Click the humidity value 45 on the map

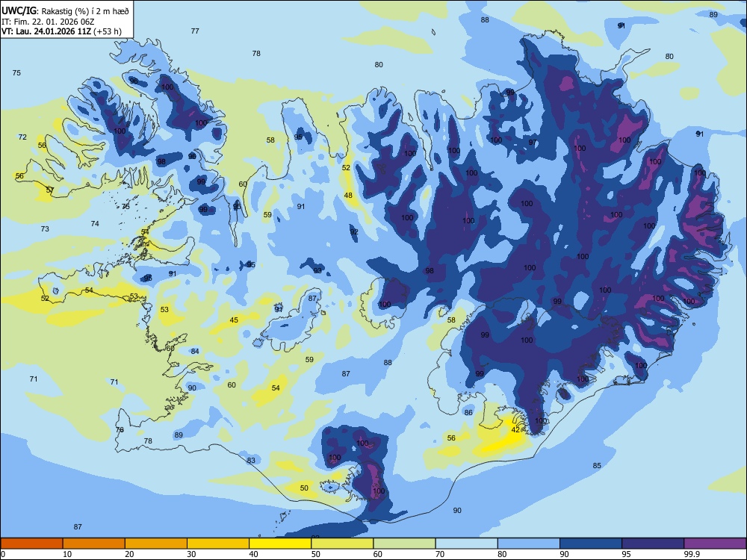(x=234, y=320)
